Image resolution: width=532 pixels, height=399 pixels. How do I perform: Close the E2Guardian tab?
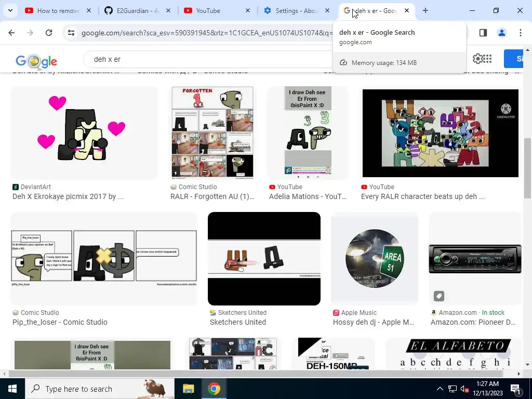coord(168,11)
